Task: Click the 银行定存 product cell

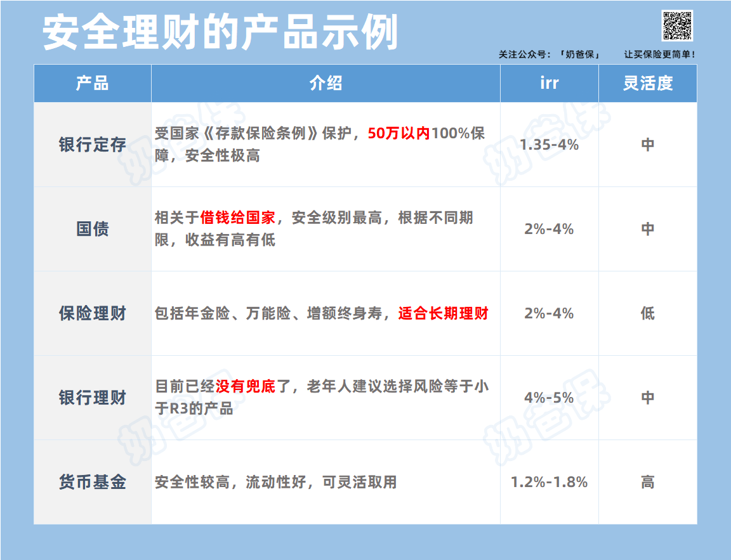Action: pos(93,145)
